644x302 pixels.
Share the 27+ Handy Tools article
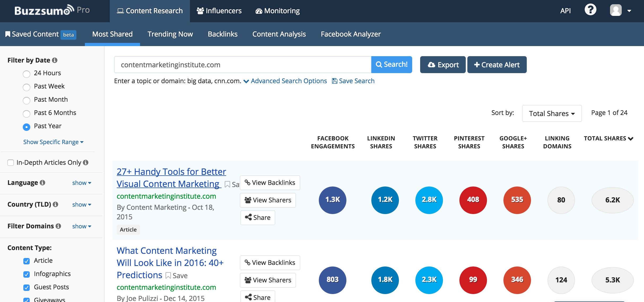pos(258,217)
